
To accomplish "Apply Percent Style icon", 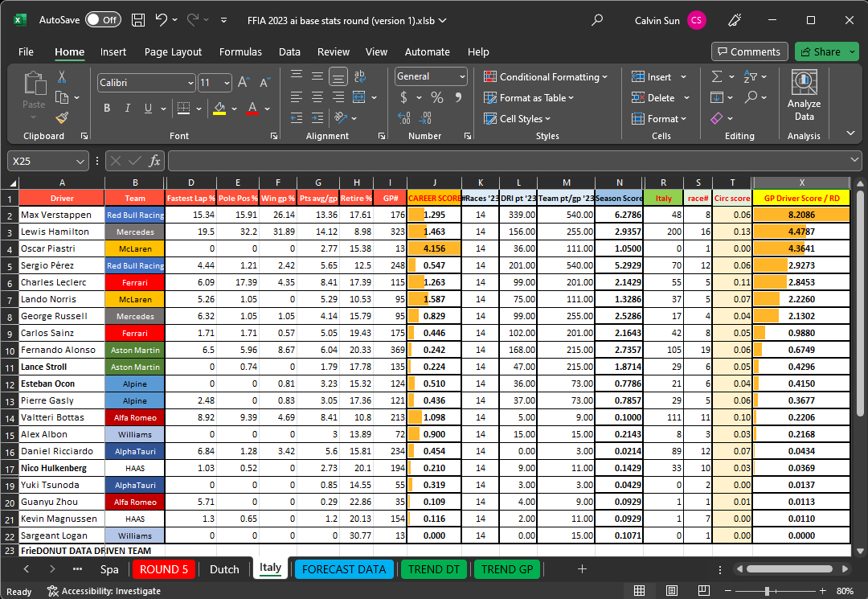I will (436, 97).
